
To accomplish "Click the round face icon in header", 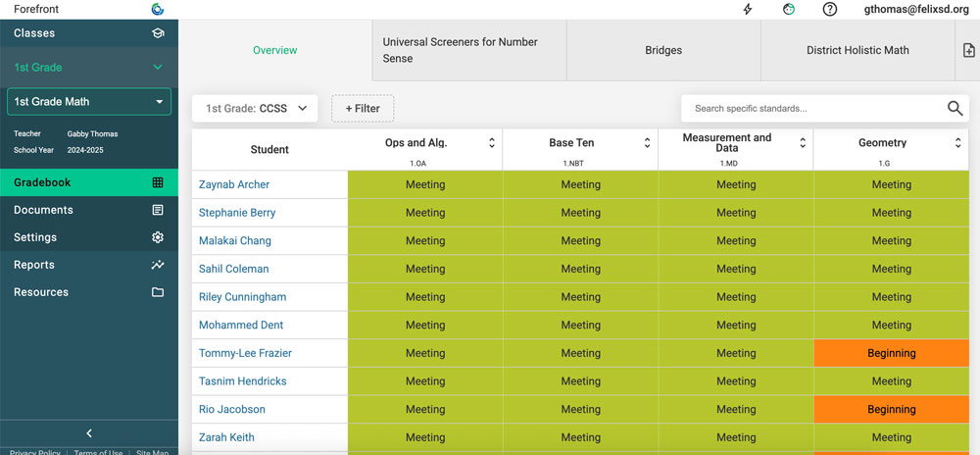I will (x=789, y=10).
